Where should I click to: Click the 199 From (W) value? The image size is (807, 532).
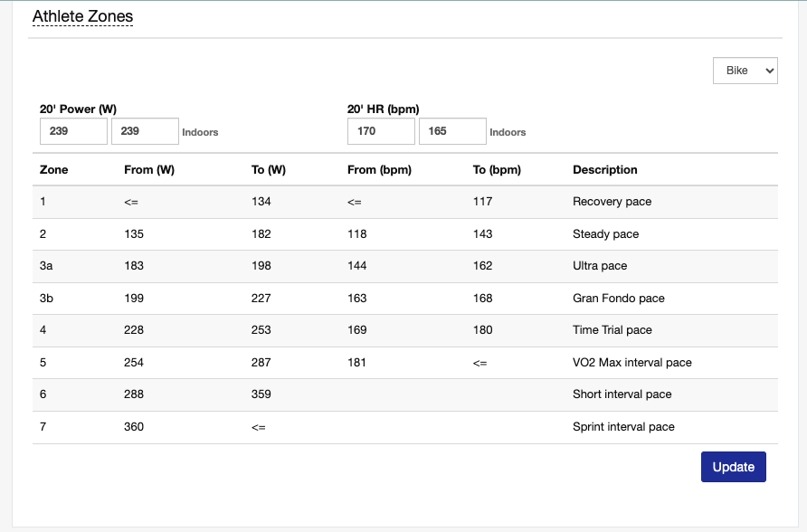point(134,299)
